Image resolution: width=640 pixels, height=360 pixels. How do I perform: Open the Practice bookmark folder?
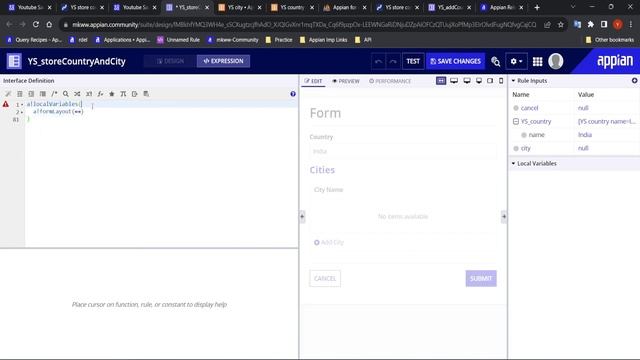pos(279,40)
